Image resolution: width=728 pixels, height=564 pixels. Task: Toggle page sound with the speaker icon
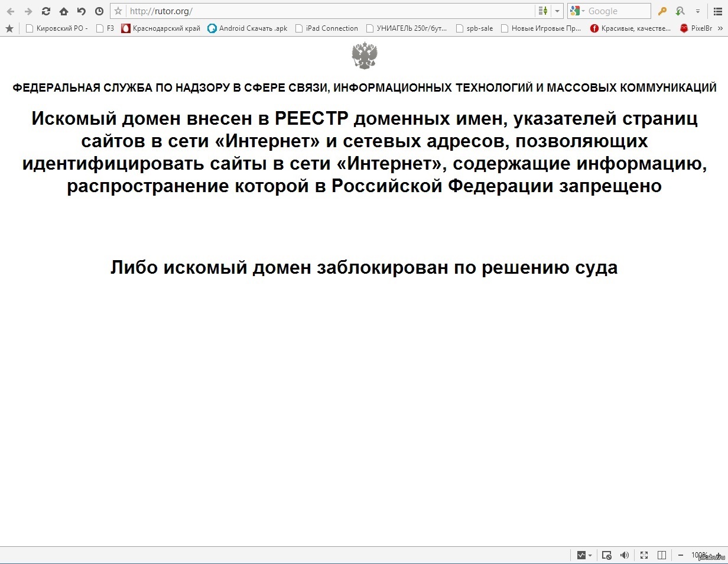click(625, 555)
